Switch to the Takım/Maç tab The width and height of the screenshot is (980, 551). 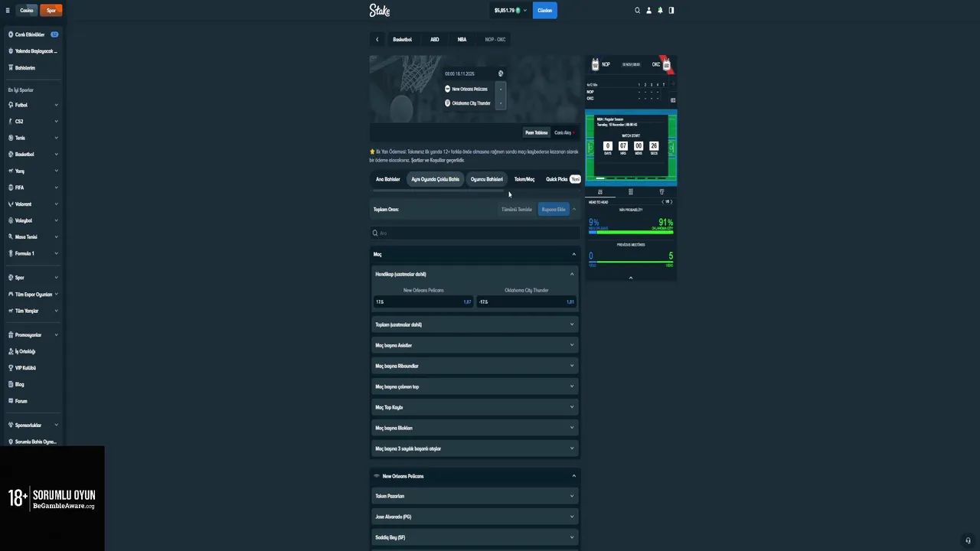tap(524, 179)
